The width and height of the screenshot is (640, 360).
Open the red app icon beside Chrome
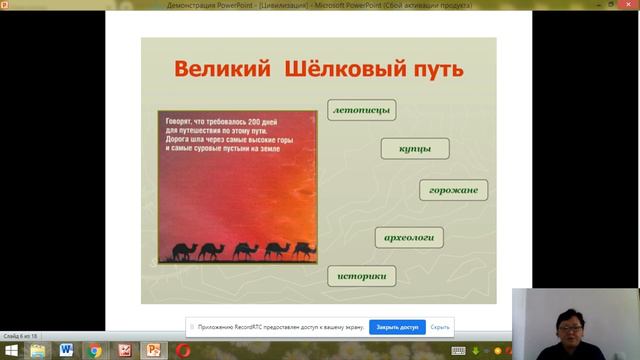[x=124, y=351]
